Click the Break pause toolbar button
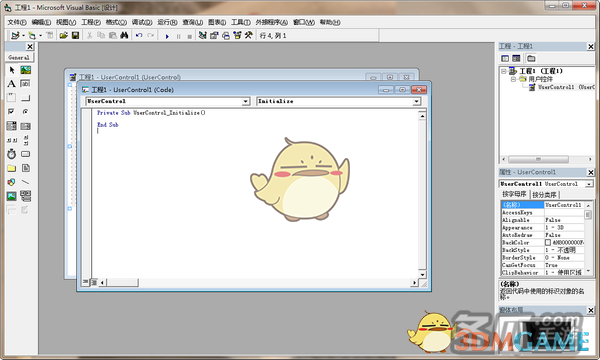 (178, 36)
